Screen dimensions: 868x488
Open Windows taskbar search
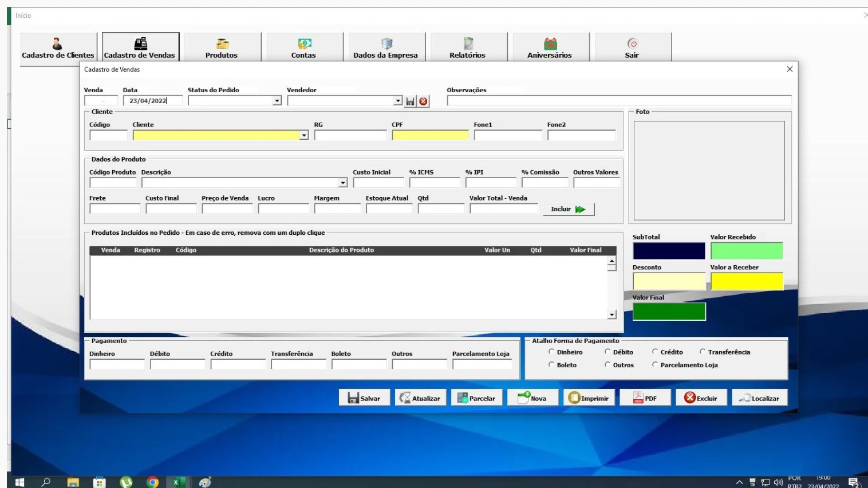point(46,482)
